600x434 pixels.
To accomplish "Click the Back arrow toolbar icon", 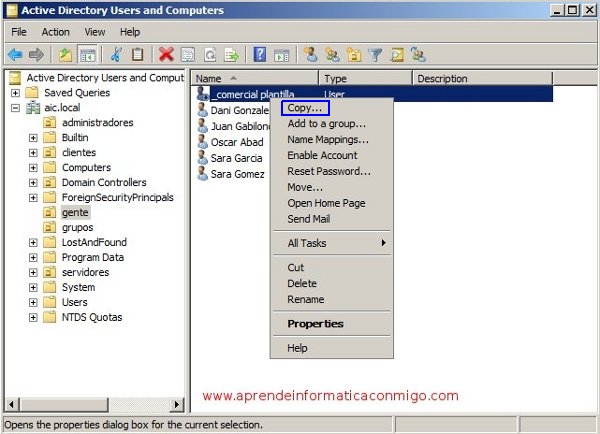I will tap(15, 55).
